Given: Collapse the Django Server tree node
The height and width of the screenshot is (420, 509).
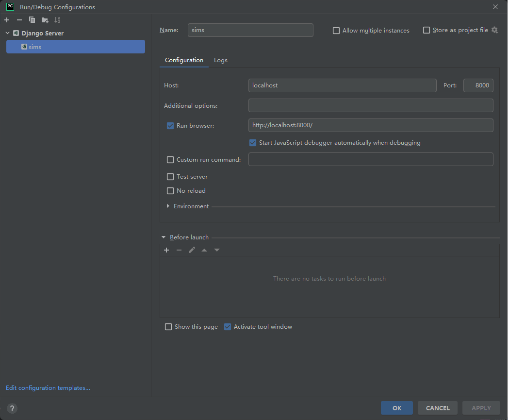Looking at the screenshot, I should pyautogui.click(x=8, y=33).
